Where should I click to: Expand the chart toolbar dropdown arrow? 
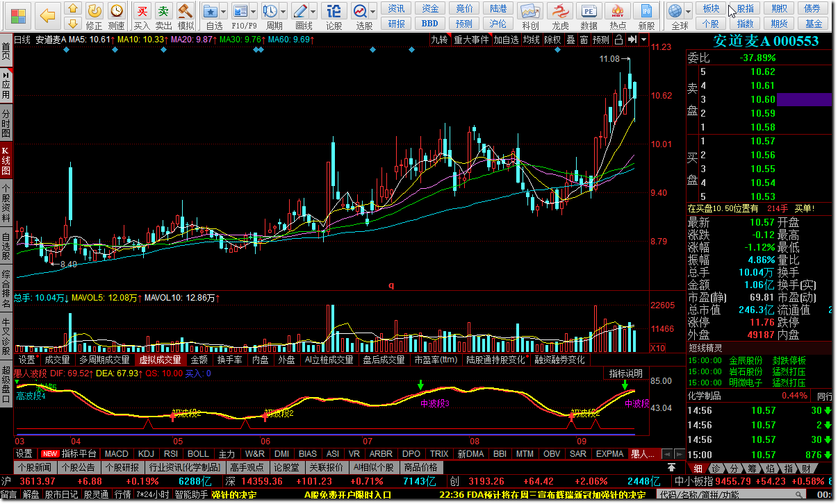[x=643, y=40]
